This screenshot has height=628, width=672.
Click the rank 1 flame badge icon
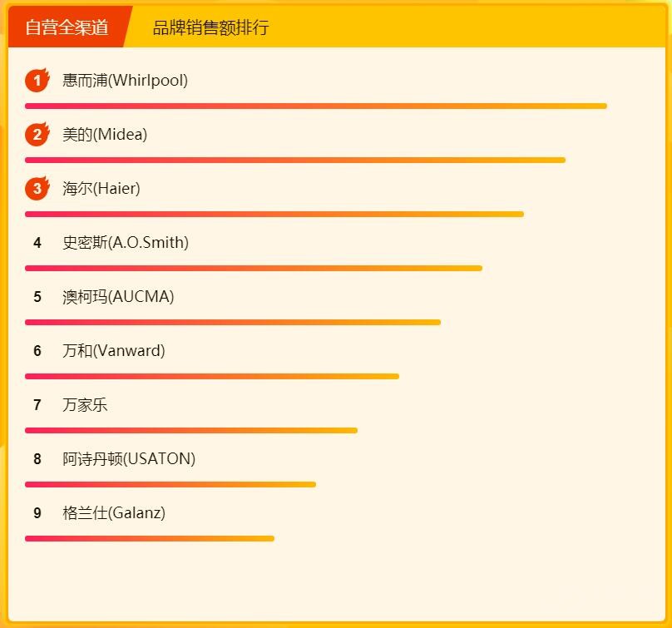pyautogui.click(x=37, y=81)
